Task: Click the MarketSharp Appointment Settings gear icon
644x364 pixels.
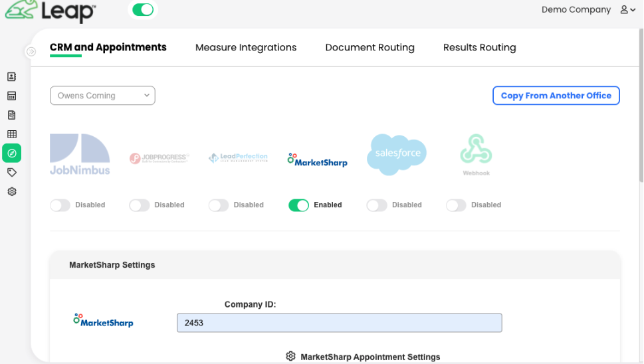Action: click(291, 356)
